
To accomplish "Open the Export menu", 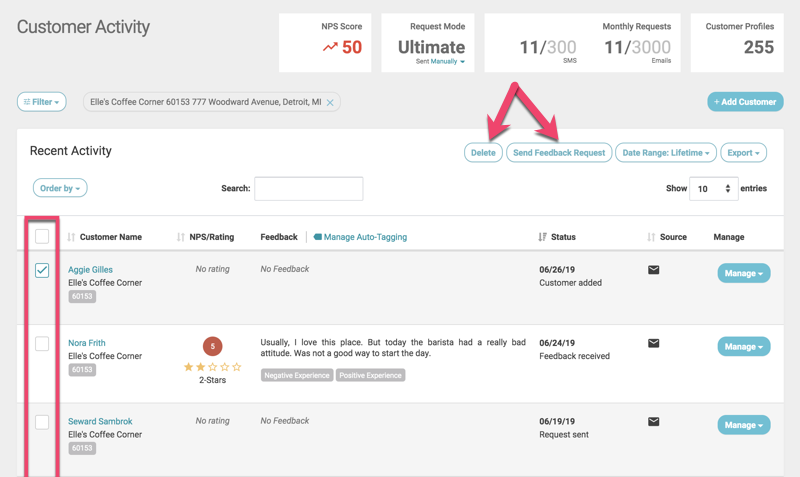I will click(743, 153).
